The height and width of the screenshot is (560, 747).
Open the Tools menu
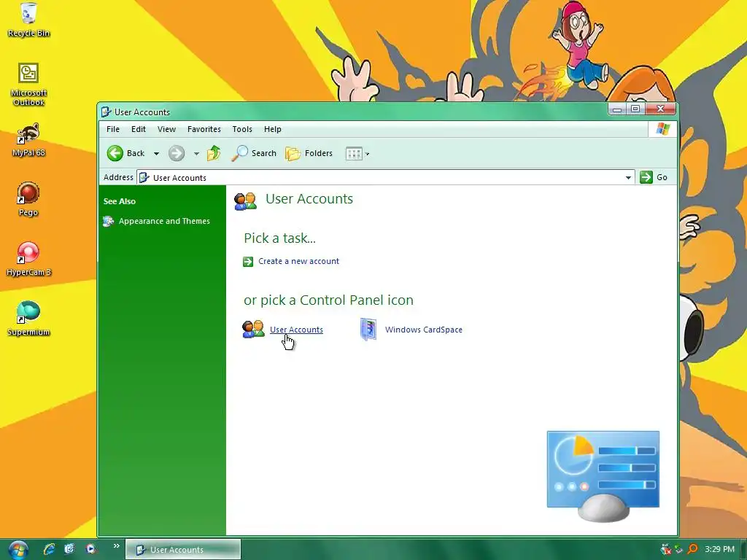pos(242,129)
